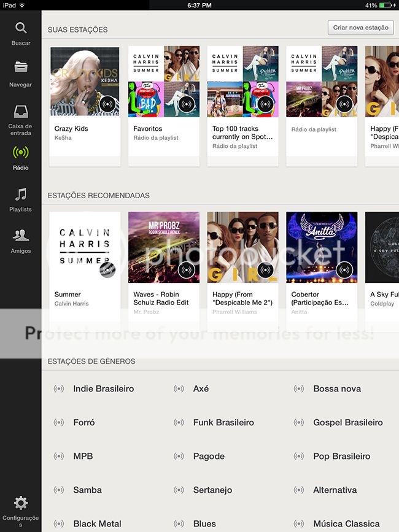Start radio icon on Top 100 tracks cover
This screenshot has width=399, height=532.
[265, 104]
